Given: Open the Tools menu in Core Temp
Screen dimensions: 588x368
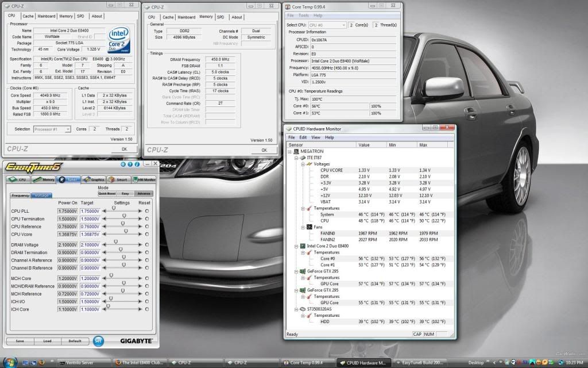Looking at the screenshot, I should point(304,16).
